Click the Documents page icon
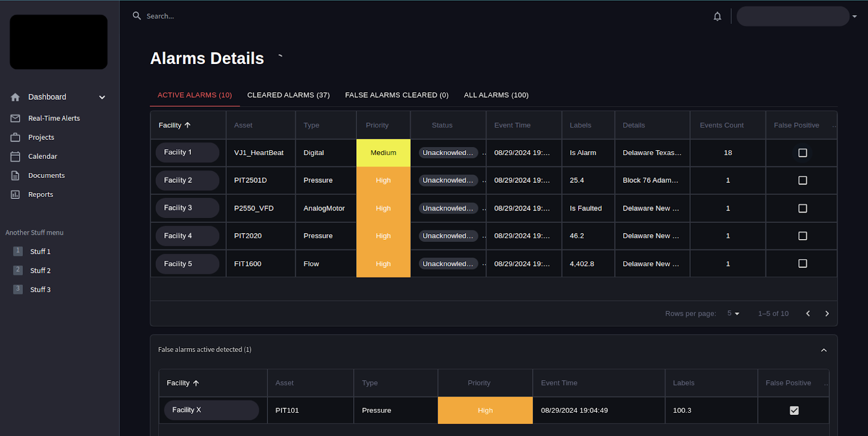 coord(15,175)
